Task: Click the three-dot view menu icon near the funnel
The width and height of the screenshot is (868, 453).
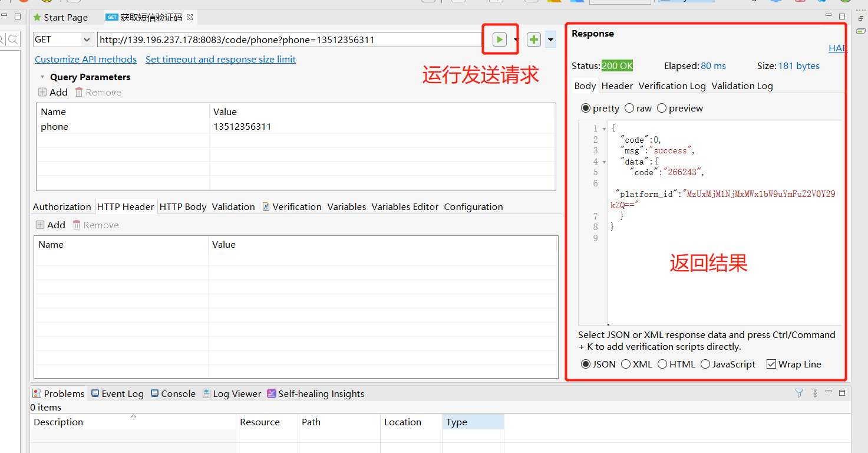Action: tap(815, 393)
